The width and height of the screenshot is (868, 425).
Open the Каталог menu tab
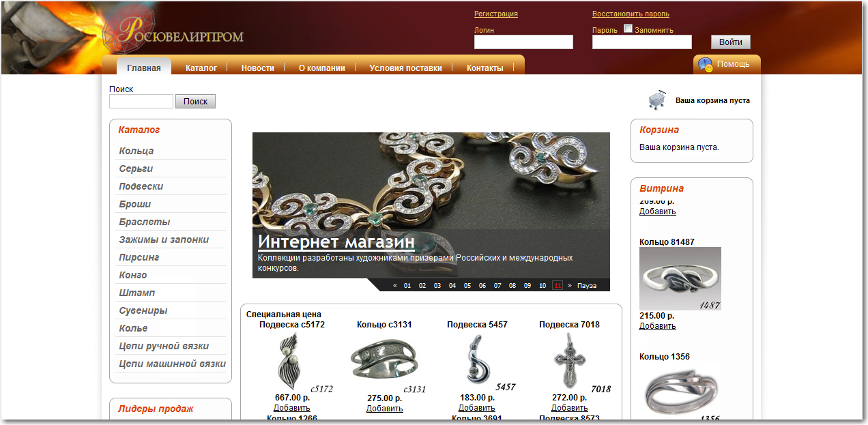201,68
